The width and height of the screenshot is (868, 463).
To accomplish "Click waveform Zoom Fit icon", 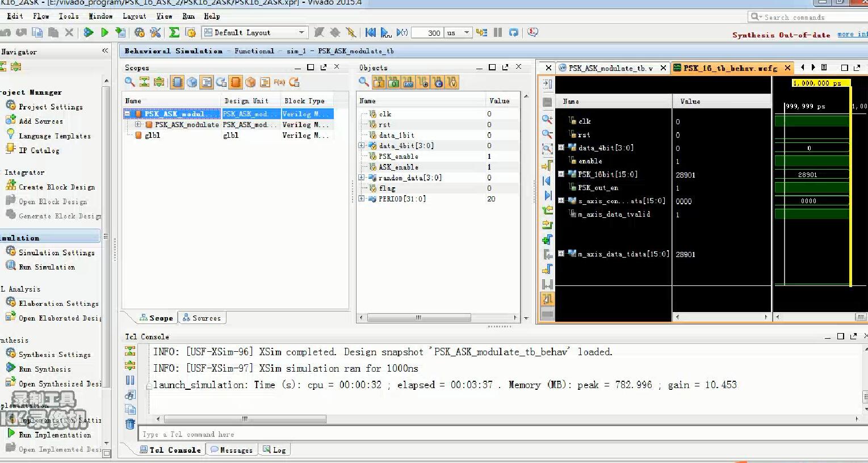I will 547,149.
